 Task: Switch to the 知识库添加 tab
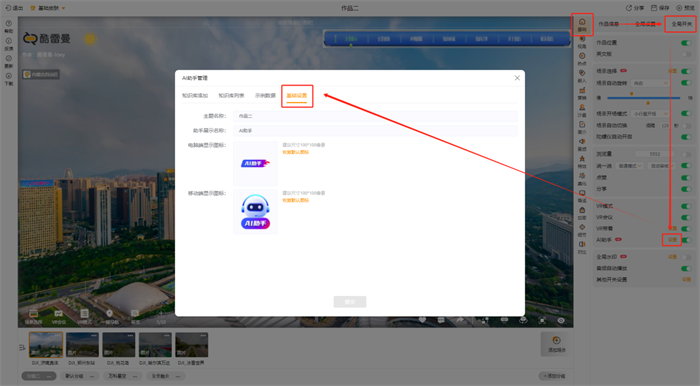point(195,95)
